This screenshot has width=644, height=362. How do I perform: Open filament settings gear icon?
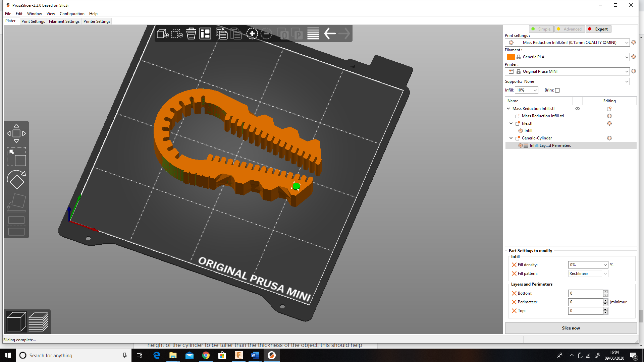[634, 57]
